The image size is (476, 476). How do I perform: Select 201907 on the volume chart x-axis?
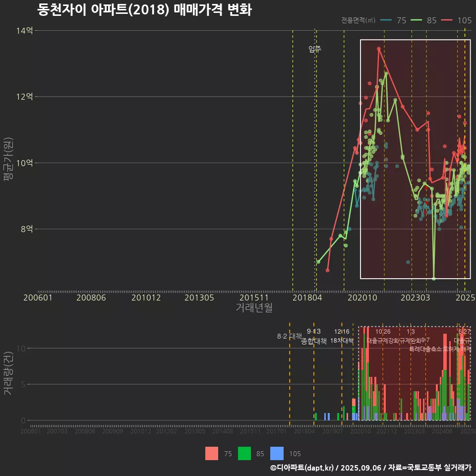tap(332, 431)
